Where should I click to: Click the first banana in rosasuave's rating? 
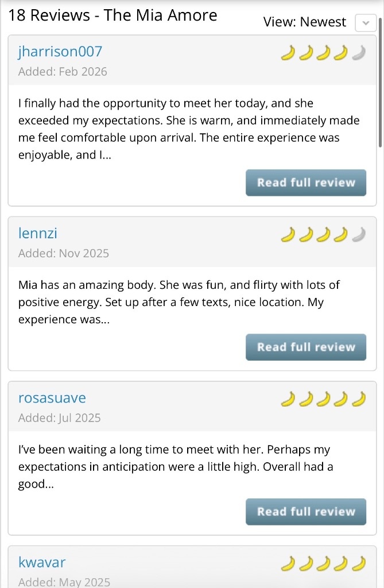coord(288,399)
